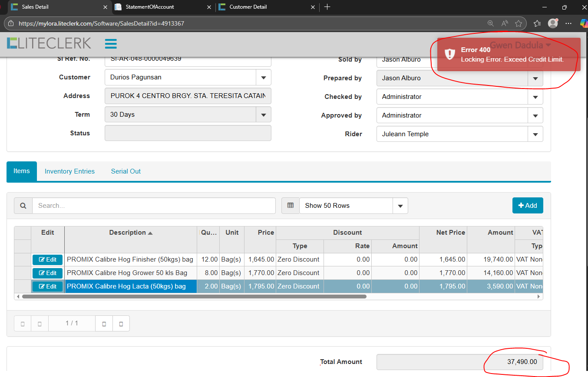Viewport: 588px width, 377px height.
Task: Edit the PROMIX Calibre Hog Finisher row
Action: [x=48, y=260]
